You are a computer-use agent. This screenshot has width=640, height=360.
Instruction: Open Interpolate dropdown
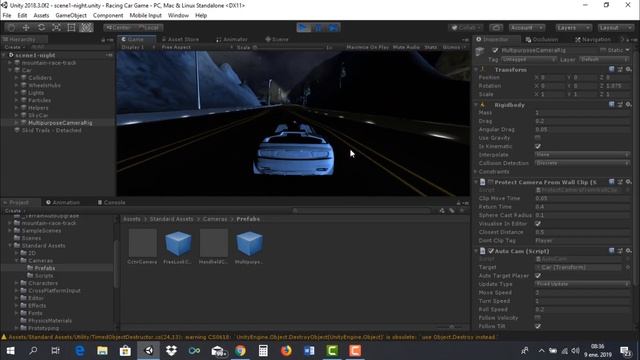(x=582, y=155)
